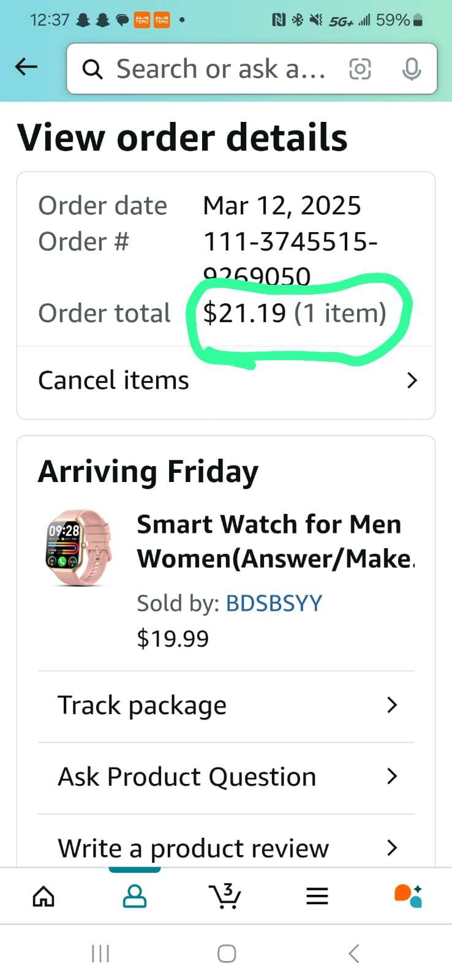Select Ask Product Question row

click(x=226, y=778)
